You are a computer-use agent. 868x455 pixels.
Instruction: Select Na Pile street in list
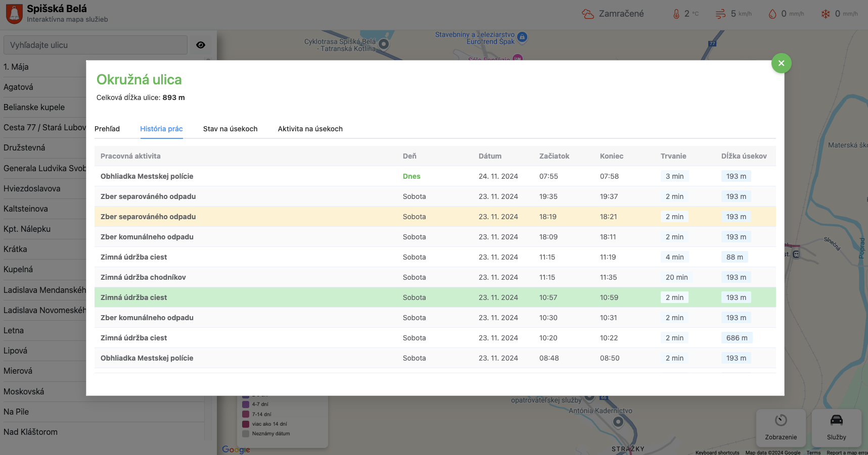click(x=104, y=412)
